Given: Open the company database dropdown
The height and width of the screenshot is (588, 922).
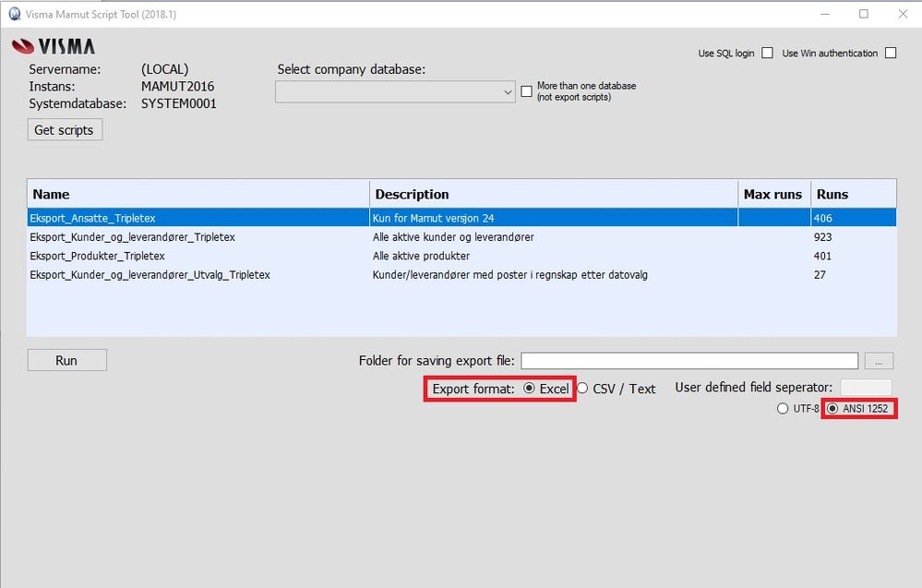Looking at the screenshot, I should 395,91.
